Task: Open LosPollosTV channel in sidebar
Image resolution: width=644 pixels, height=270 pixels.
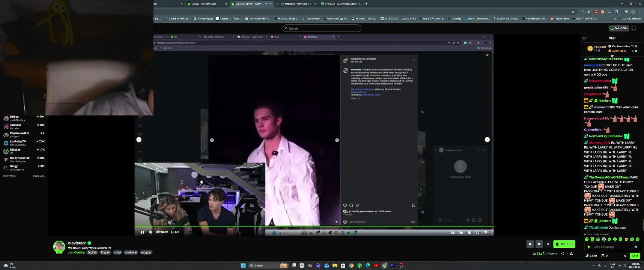Action: [24, 143]
